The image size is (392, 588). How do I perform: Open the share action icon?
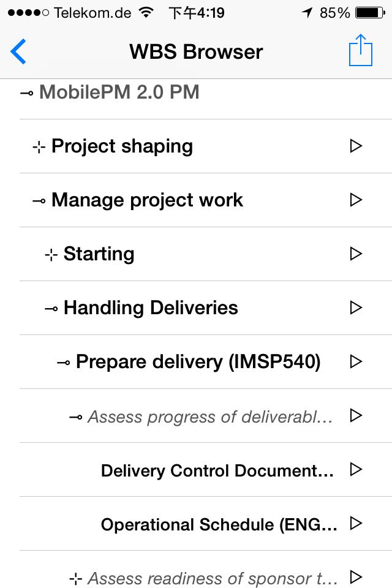pyautogui.click(x=360, y=51)
